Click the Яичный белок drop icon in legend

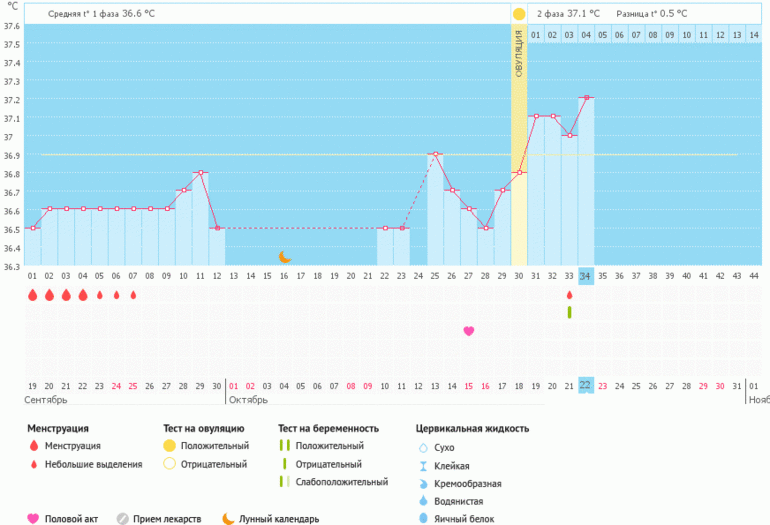click(422, 518)
